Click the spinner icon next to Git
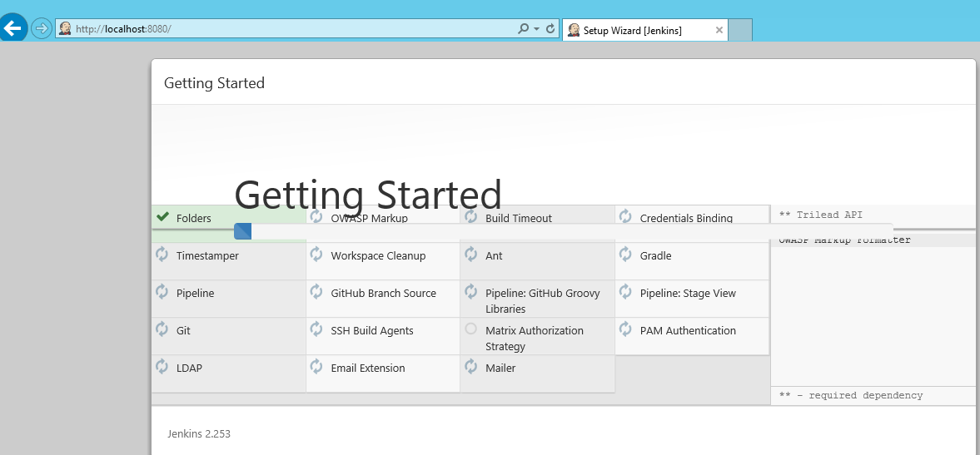Image resolution: width=980 pixels, height=455 pixels. (x=162, y=329)
